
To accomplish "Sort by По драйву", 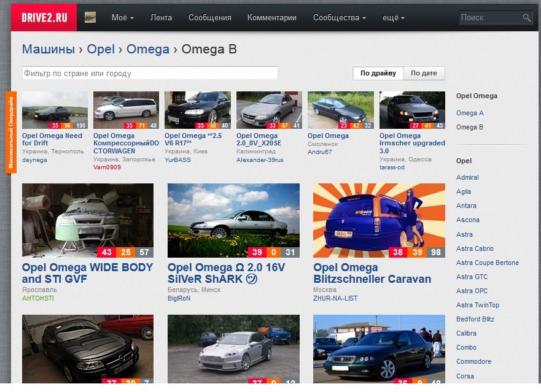I will pos(378,73).
